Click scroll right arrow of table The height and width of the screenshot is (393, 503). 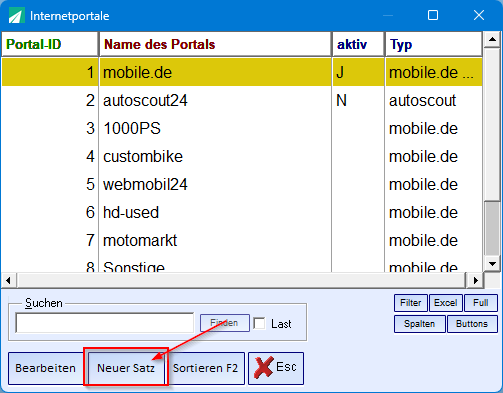476,280
